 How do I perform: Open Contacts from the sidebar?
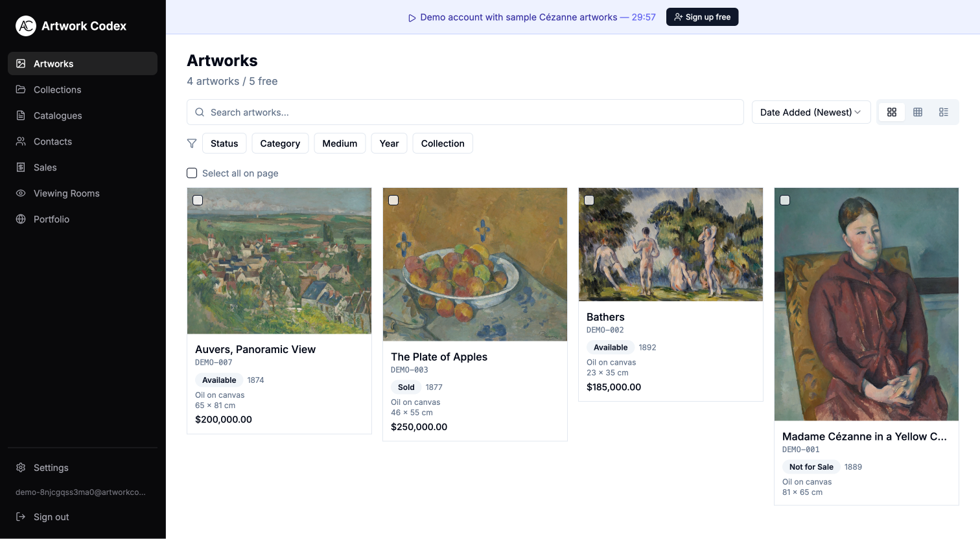pos(52,141)
